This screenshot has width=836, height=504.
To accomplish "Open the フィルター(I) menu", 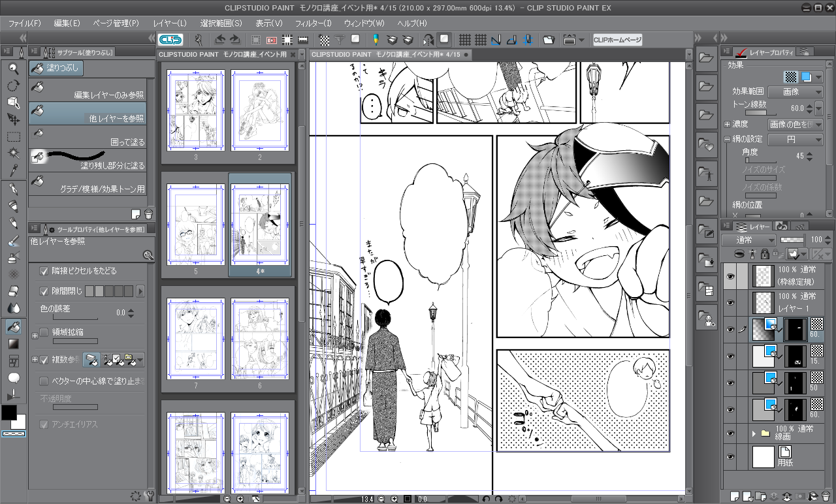I will (313, 23).
